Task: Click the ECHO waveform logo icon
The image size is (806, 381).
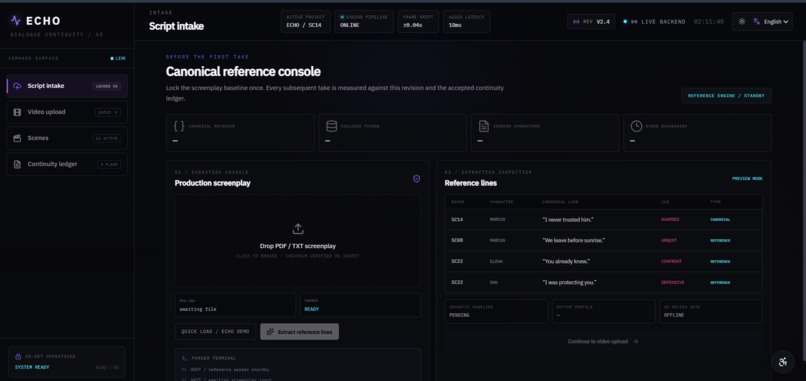Action: (16, 21)
